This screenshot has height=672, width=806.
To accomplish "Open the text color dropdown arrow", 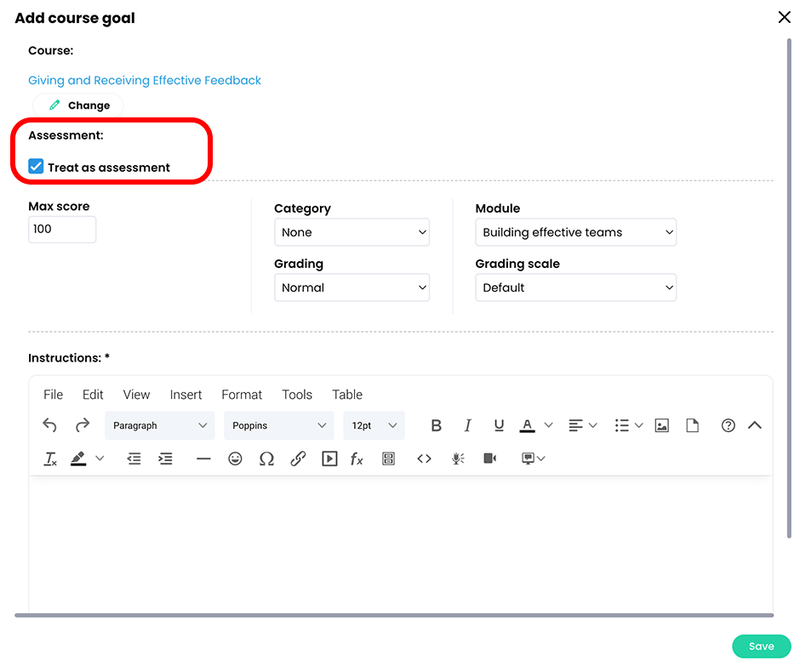I will [x=548, y=425].
